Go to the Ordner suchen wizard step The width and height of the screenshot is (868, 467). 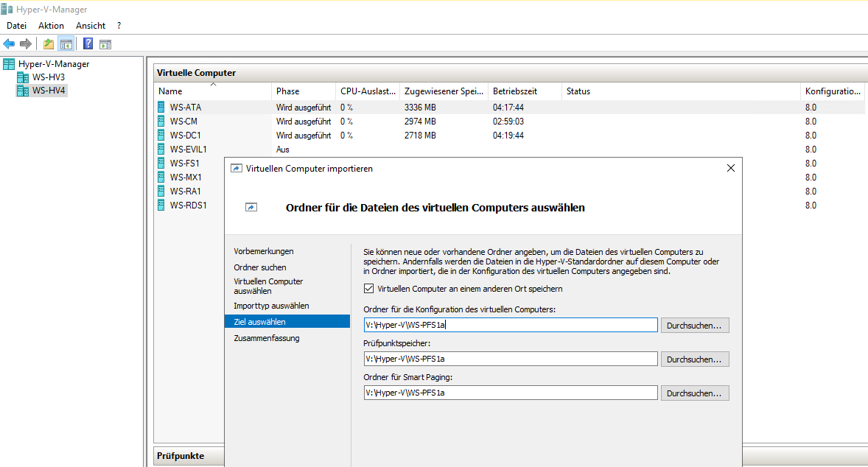[260, 267]
